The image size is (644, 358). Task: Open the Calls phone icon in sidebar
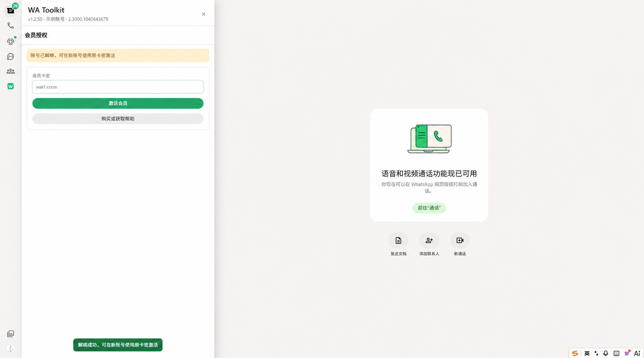coord(11,26)
